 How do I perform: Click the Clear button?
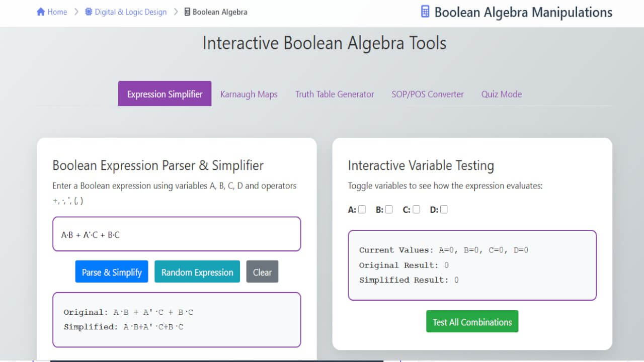[x=262, y=272]
